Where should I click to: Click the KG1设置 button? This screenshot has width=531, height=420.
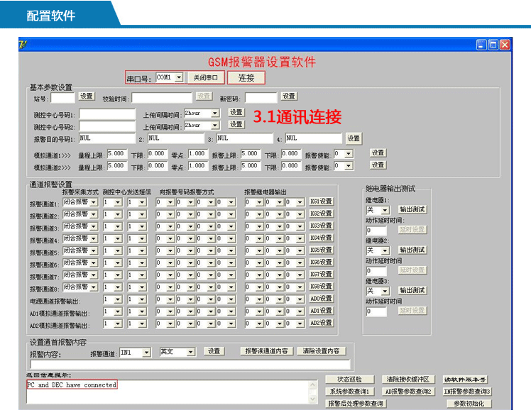point(322,201)
